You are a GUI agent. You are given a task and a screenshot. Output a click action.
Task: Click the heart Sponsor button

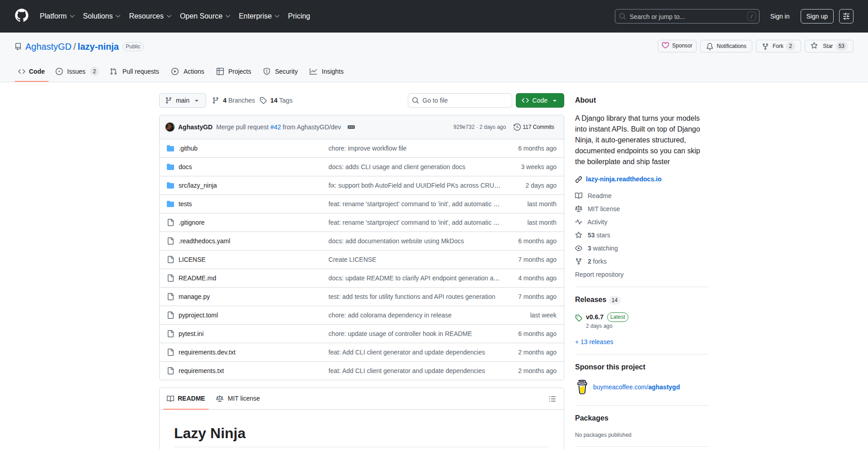pyautogui.click(x=677, y=46)
